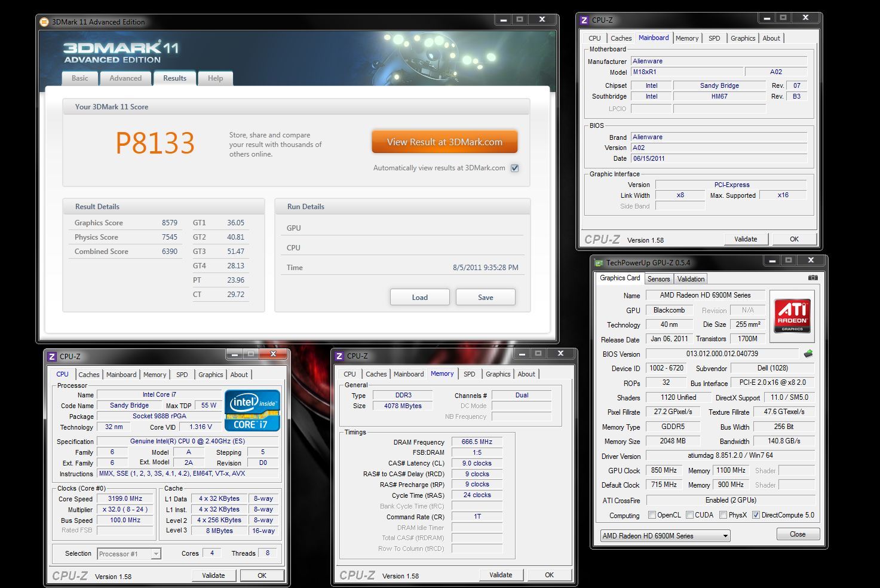The image size is (880, 588).
Task: Open the About tab in the CPU-Z window showing Mainboard
Action: coord(771,38)
